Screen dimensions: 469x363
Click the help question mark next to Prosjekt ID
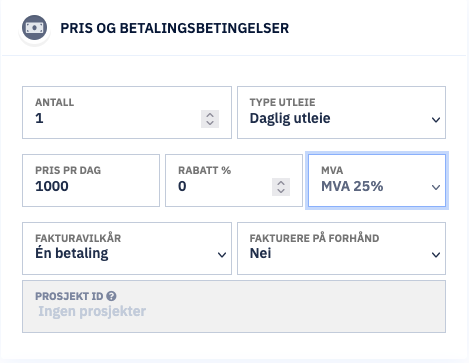click(x=111, y=296)
